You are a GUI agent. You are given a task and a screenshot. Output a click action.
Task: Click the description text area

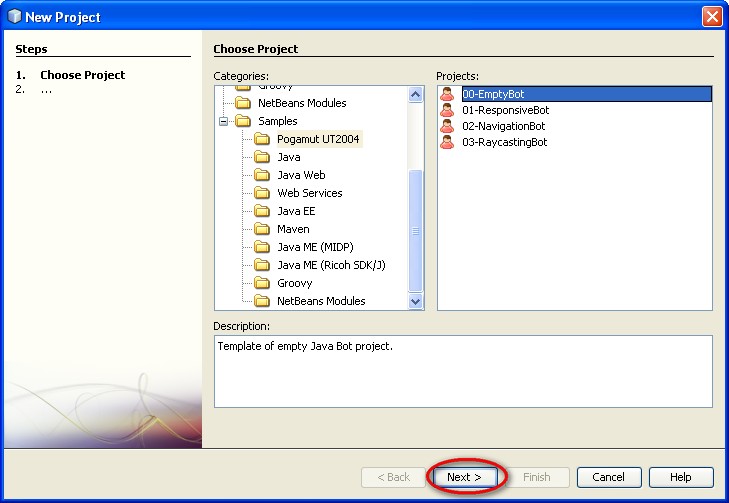click(463, 371)
